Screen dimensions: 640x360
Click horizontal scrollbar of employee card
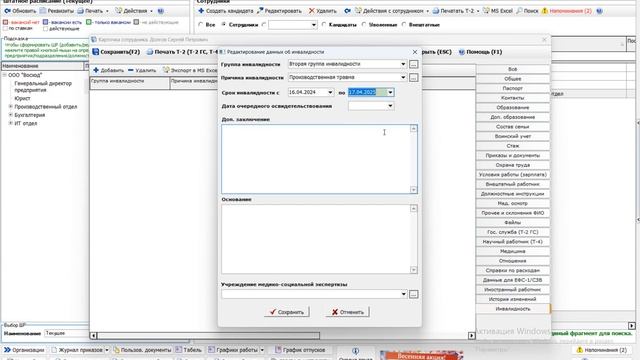point(282,336)
